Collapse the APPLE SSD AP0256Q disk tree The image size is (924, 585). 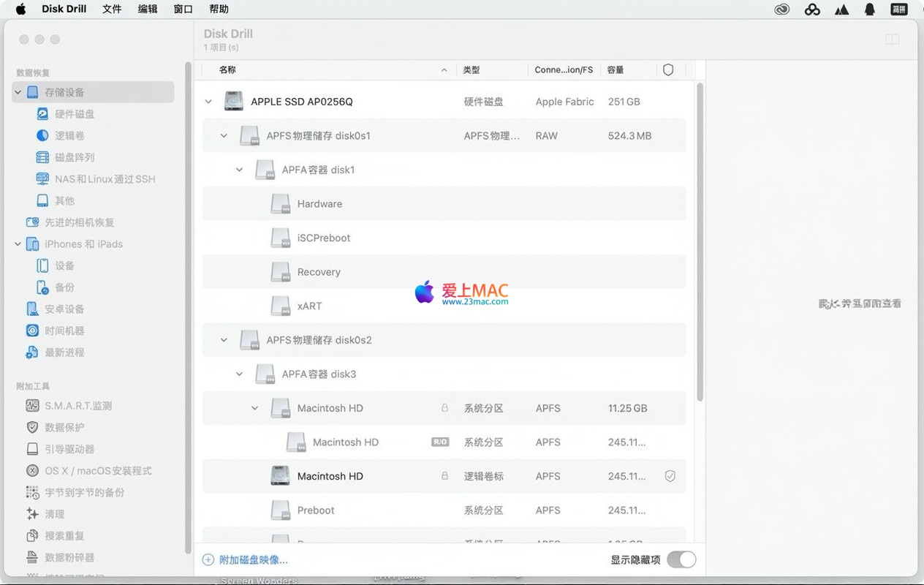[208, 102]
